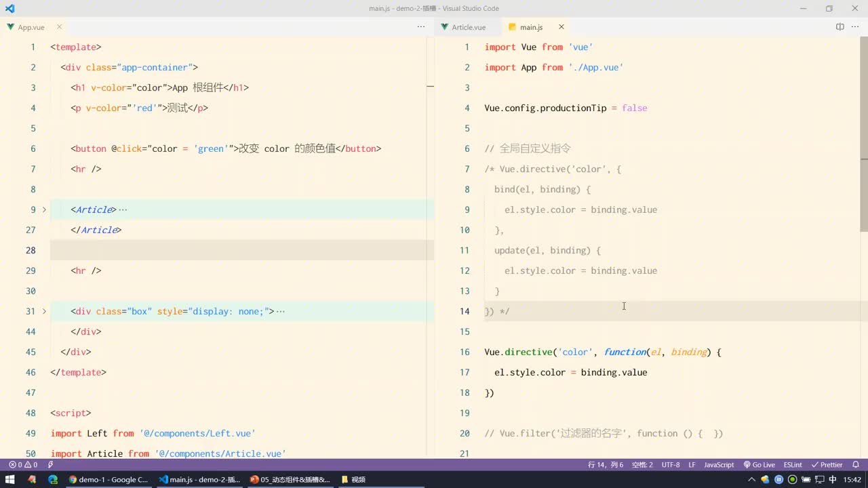Click the blue pause tray icon
Viewport: 868px width, 488px height.
pos(778,479)
